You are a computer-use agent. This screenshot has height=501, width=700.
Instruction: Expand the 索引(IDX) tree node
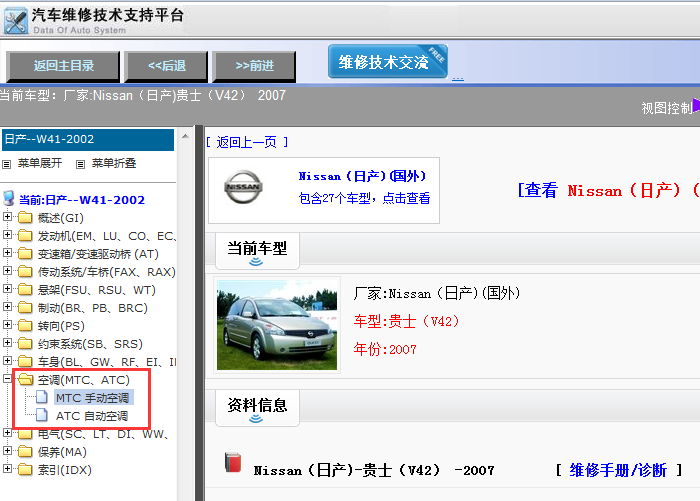[7, 468]
